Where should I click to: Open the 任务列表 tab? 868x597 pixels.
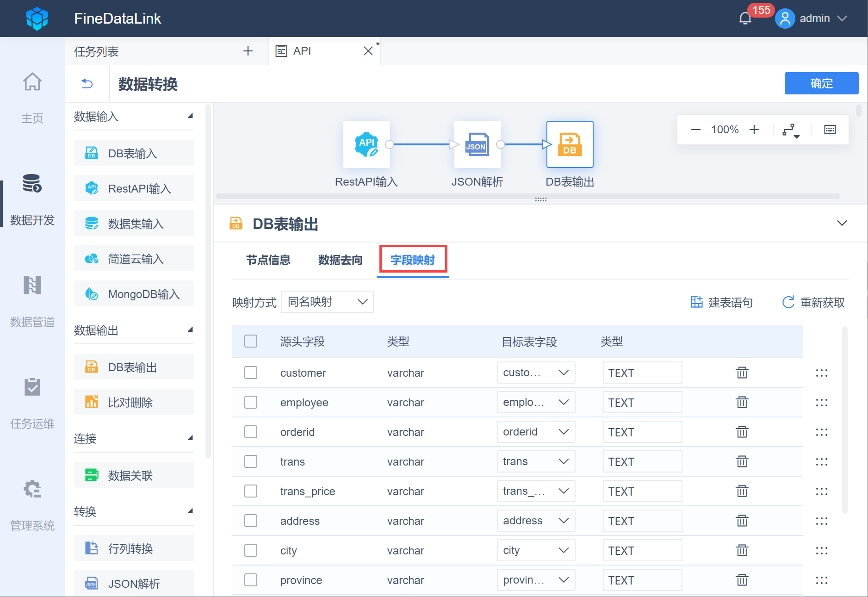click(96, 51)
